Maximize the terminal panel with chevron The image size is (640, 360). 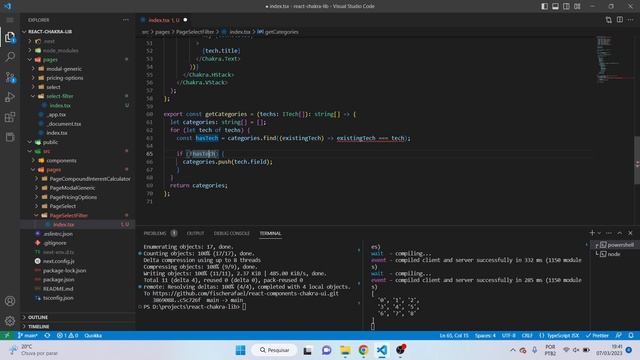[620, 233]
